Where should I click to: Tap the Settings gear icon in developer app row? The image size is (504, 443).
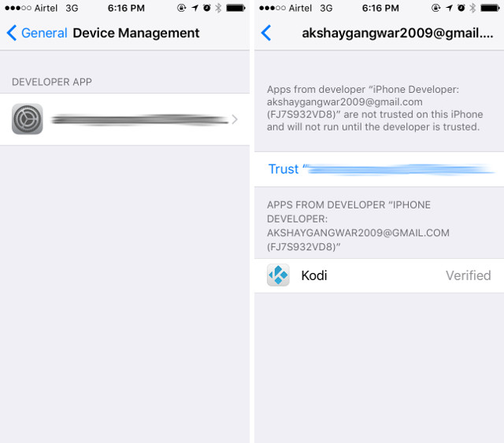(28, 119)
